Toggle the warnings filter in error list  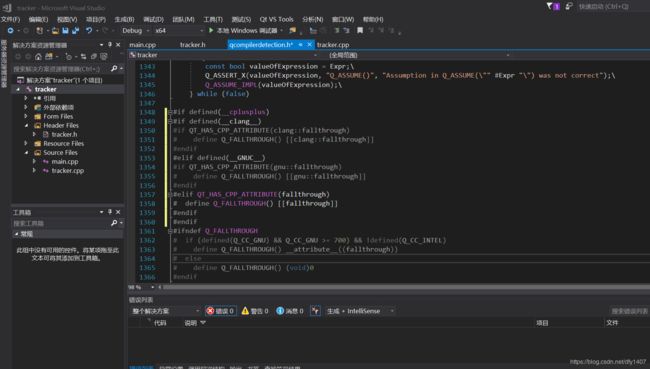(255, 311)
